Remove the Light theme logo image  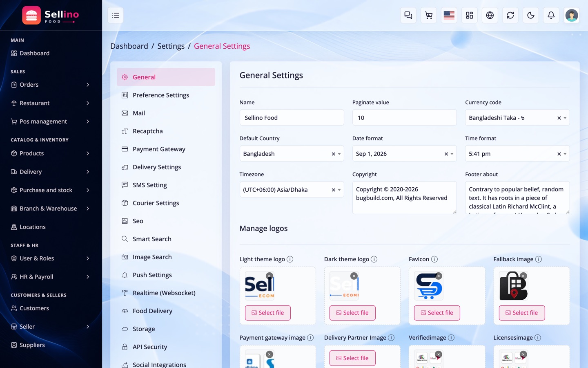(269, 276)
